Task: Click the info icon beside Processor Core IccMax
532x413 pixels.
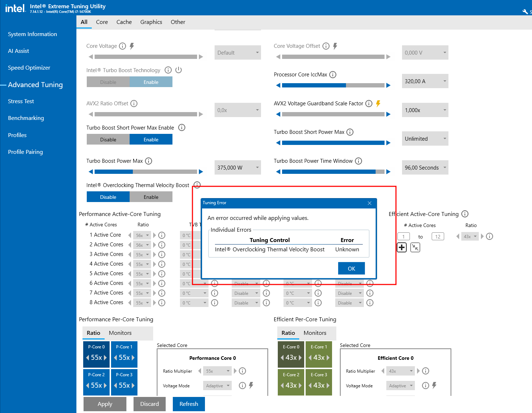Action: (x=333, y=75)
